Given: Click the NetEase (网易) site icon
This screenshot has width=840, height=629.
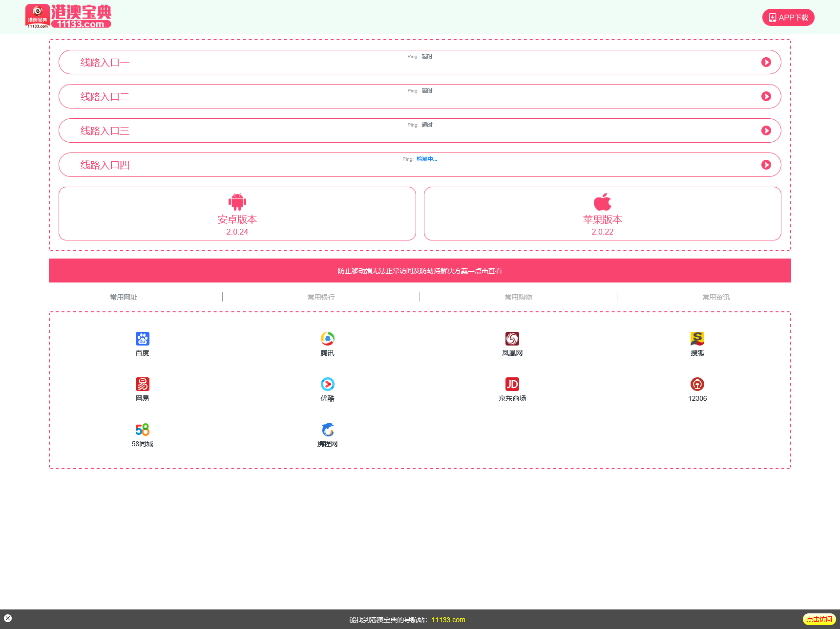Looking at the screenshot, I should click(142, 384).
